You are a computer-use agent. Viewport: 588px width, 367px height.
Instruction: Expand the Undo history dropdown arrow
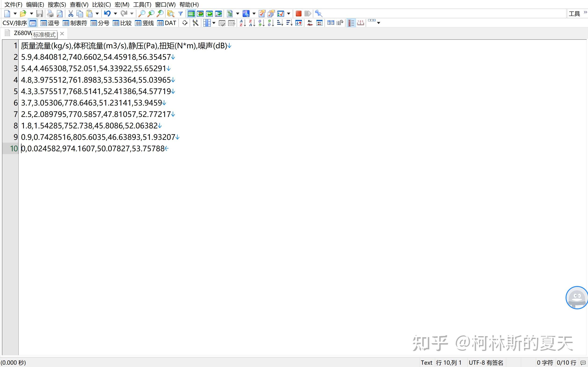pyautogui.click(x=115, y=14)
